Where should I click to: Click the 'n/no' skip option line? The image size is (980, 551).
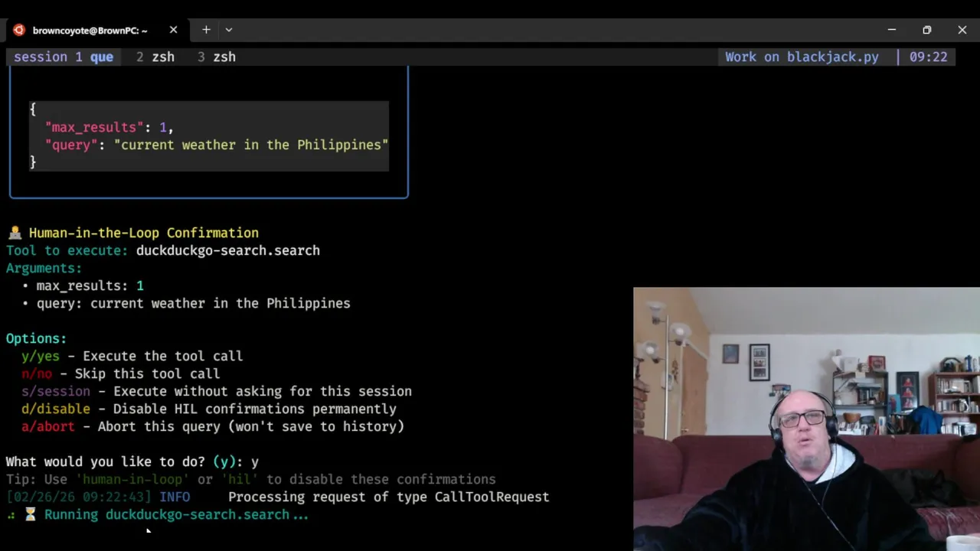(x=120, y=373)
